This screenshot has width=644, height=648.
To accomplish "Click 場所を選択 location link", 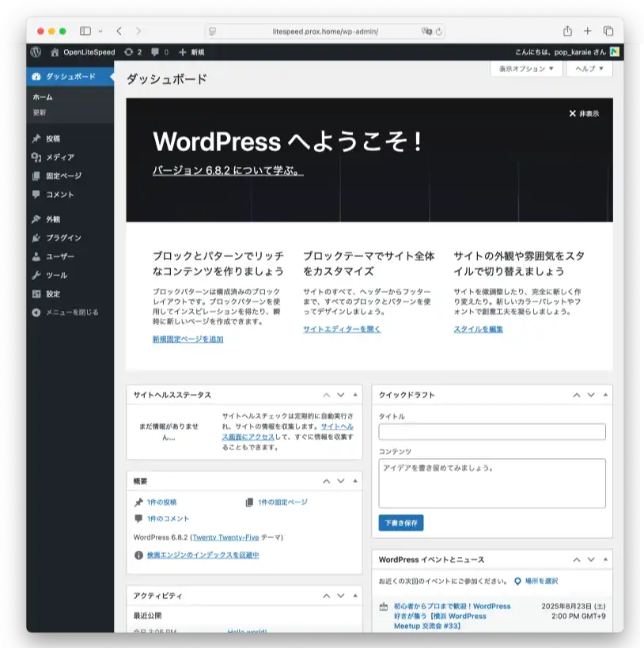I will [541, 581].
